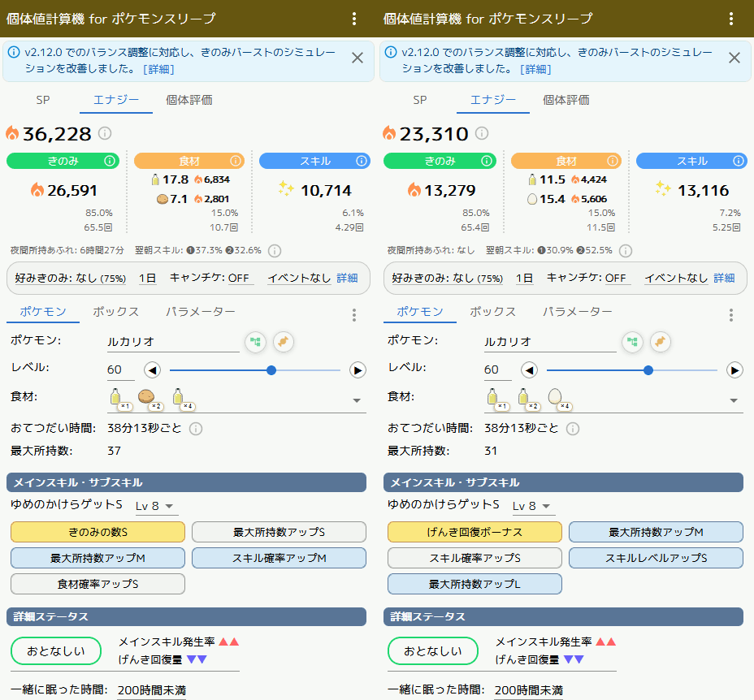754x700 pixels.
Task: Open the three-dot menu in the left panel header
Action: pyautogui.click(x=354, y=19)
